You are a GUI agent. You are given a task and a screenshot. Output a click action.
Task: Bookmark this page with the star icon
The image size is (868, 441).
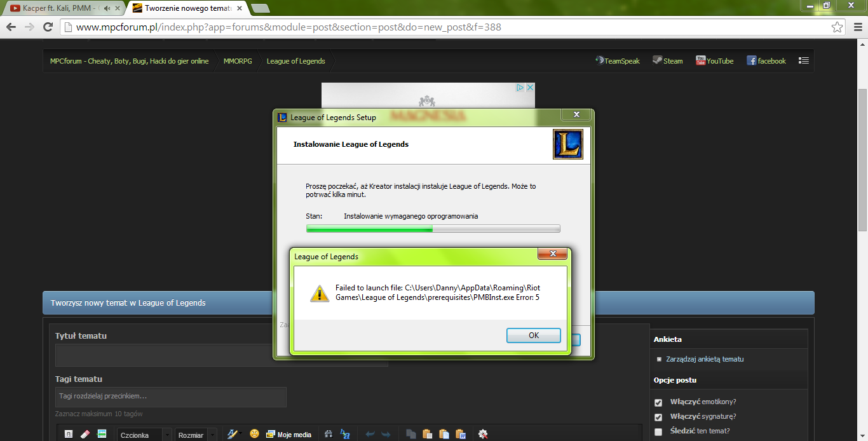(x=837, y=27)
